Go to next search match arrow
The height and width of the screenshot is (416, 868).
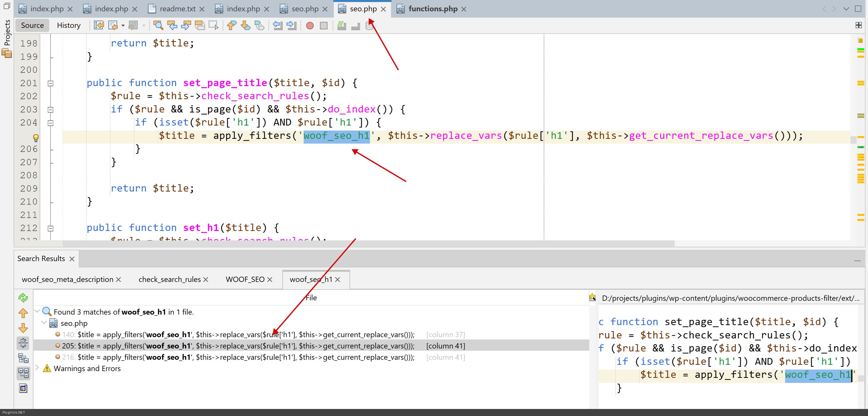click(23, 328)
